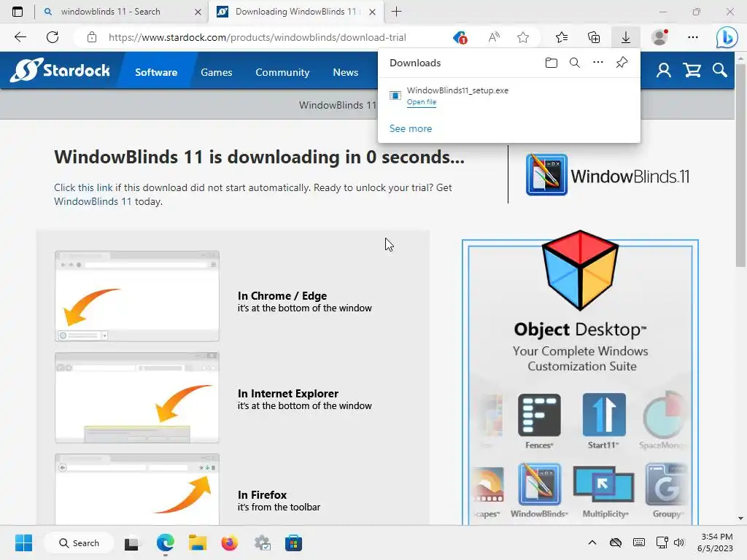
Task: Open the browser profile avatar
Action: point(659,37)
